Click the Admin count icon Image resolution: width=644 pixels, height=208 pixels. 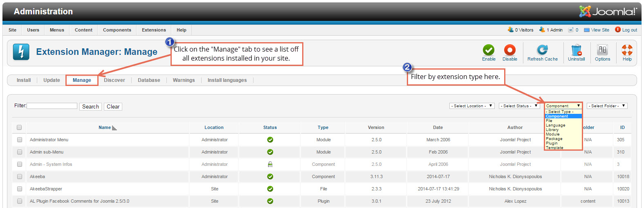pyautogui.click(x=542, y=29)
